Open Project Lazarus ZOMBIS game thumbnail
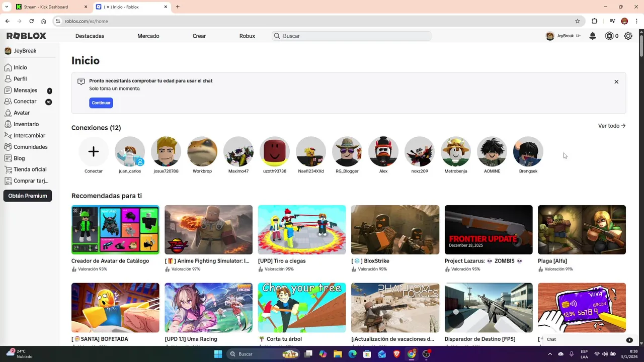Viewport: 644px width, 362px height. click(489, 230)
